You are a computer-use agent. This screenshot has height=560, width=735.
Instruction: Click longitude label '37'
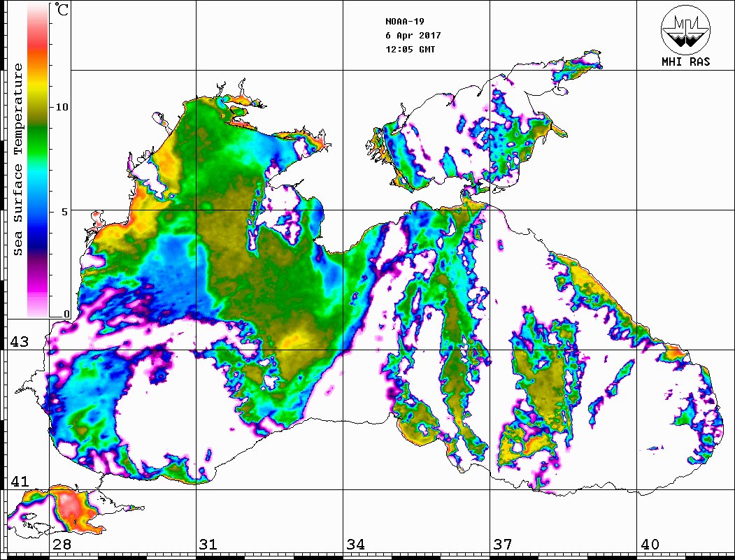coord(503,545)
